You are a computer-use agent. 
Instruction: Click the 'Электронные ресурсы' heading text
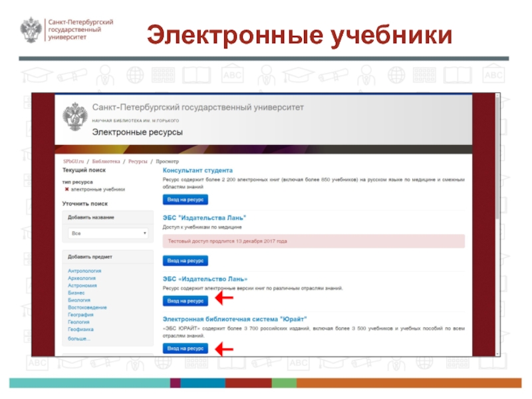[x=138, y=132]
